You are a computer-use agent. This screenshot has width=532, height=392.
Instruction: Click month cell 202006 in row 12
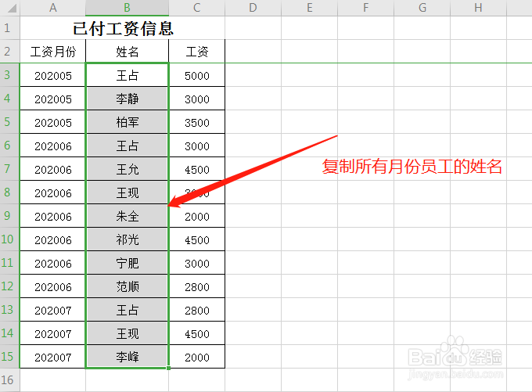(52, 286)
